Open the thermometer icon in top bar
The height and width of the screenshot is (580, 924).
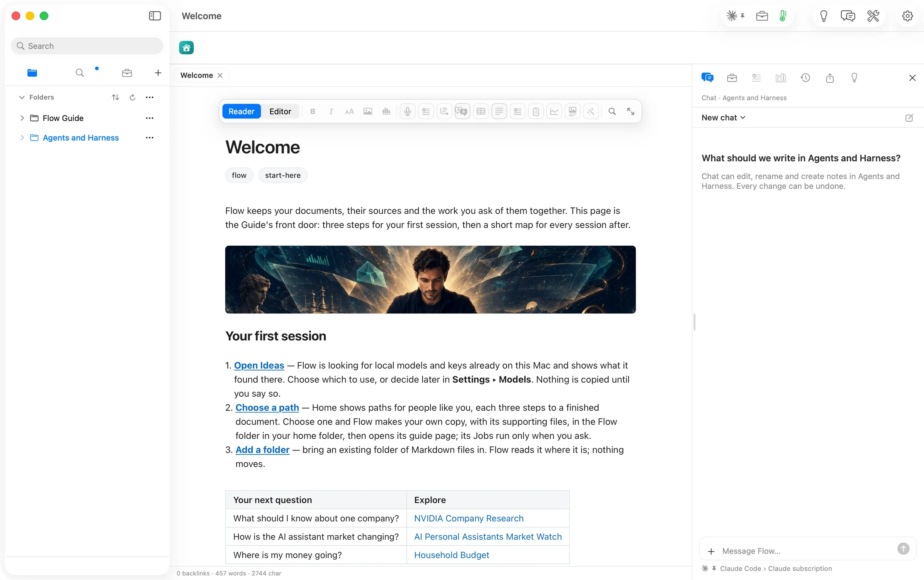[x=783, y=16]
